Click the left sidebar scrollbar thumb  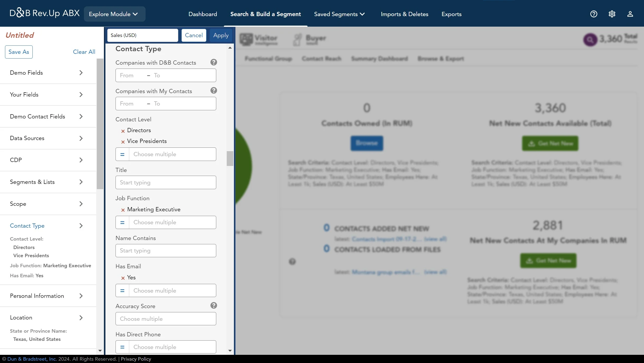(x=100, y=124)
